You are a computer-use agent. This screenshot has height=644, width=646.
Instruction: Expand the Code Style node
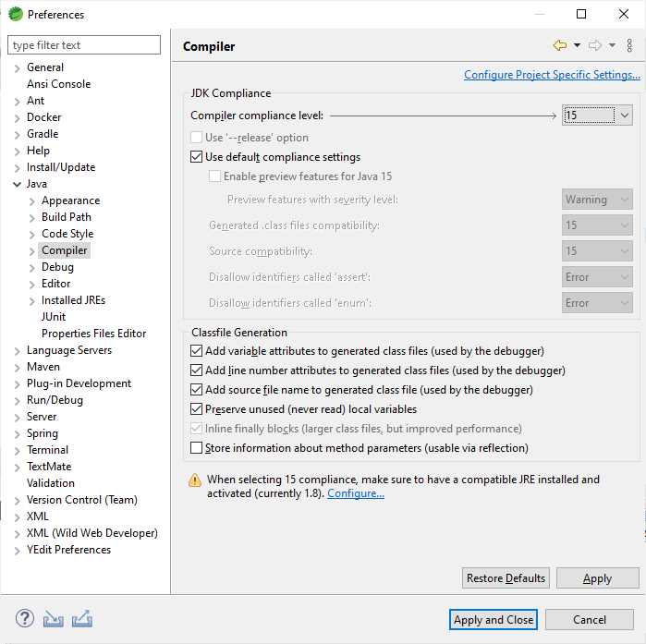coord(31,235)
